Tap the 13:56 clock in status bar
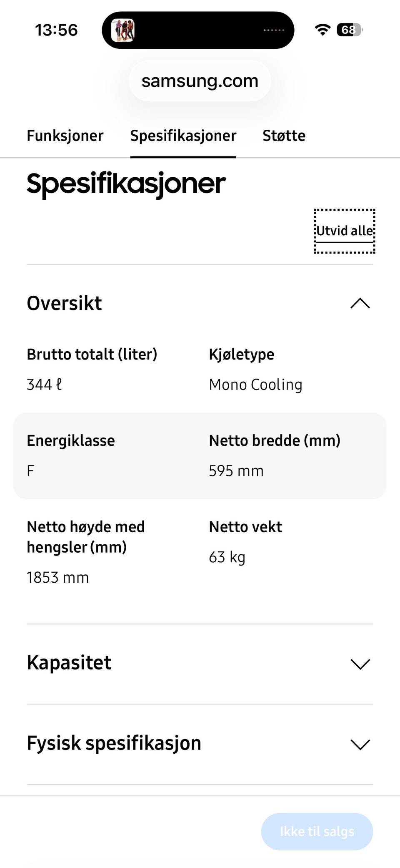 tap(56, 30)
